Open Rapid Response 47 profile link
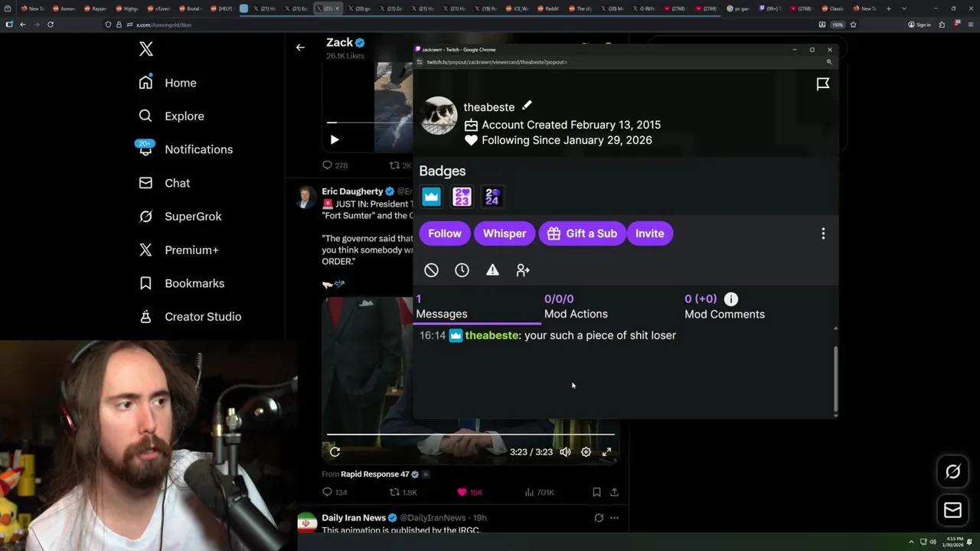Screen dimensions: 980x551 click(x=374, y=474)
